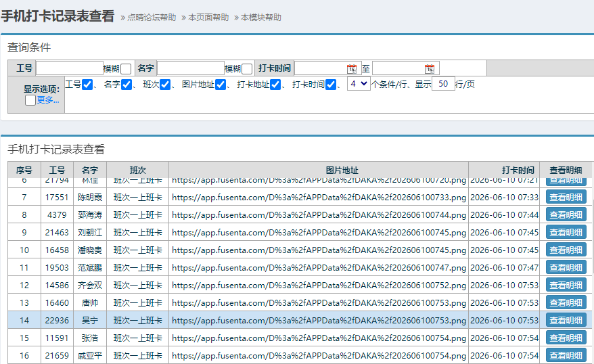Click the name cell 戚亚平
The image size is (594, 364).
[90, 356]
